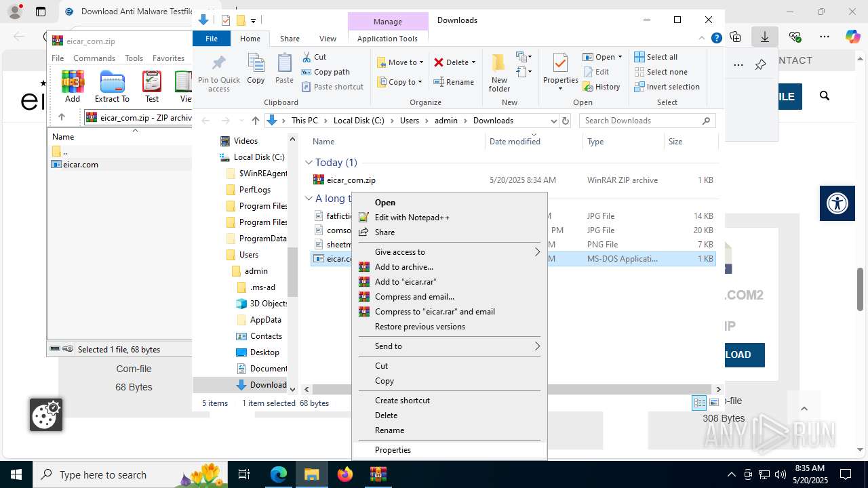Image resolution: width=868 pixels, height=488 pixels.
Task: Open the Move to dropdown
Action: point(399,62)
